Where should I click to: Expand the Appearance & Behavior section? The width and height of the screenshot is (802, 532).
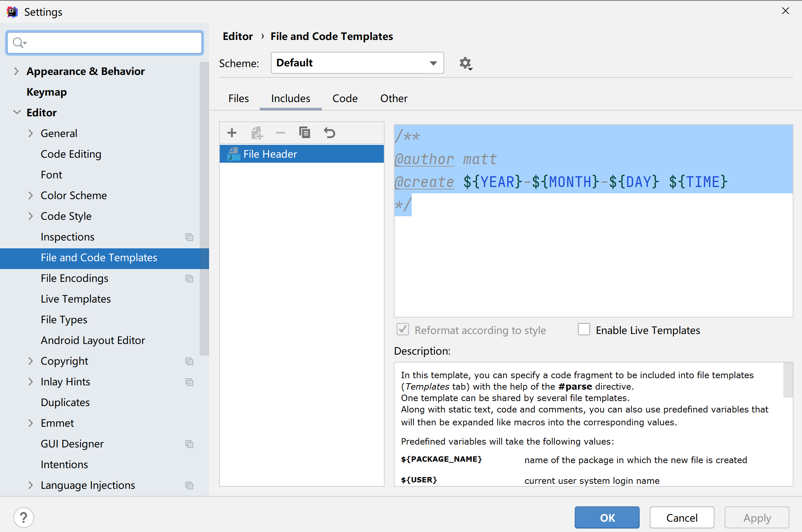pyautogui.click(x=16, y=71)
